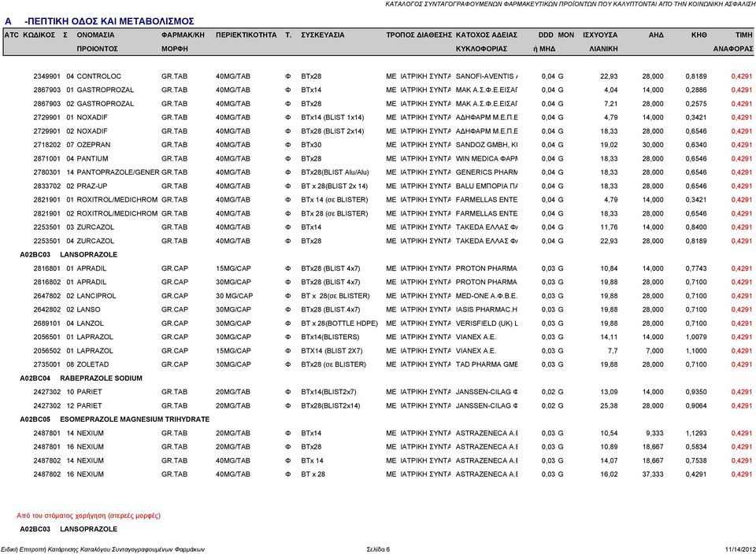The width and height of the screenshot is (756, 554).
Task: Click the value '9,333'
Action: click(x=654, y=433)
